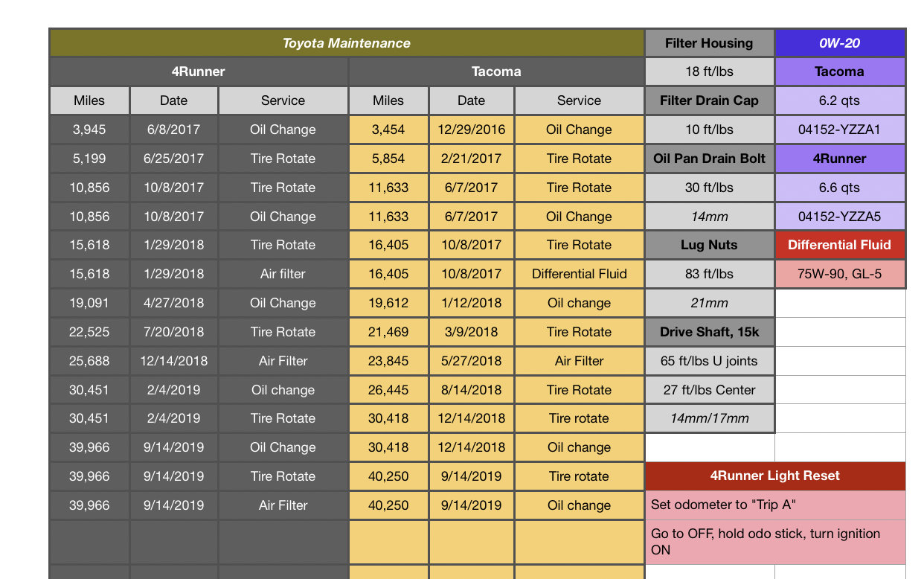Screen dimensions: 924x579
Task: Click the Tacoma Air Filter service cell
Action: pos(580,361)
